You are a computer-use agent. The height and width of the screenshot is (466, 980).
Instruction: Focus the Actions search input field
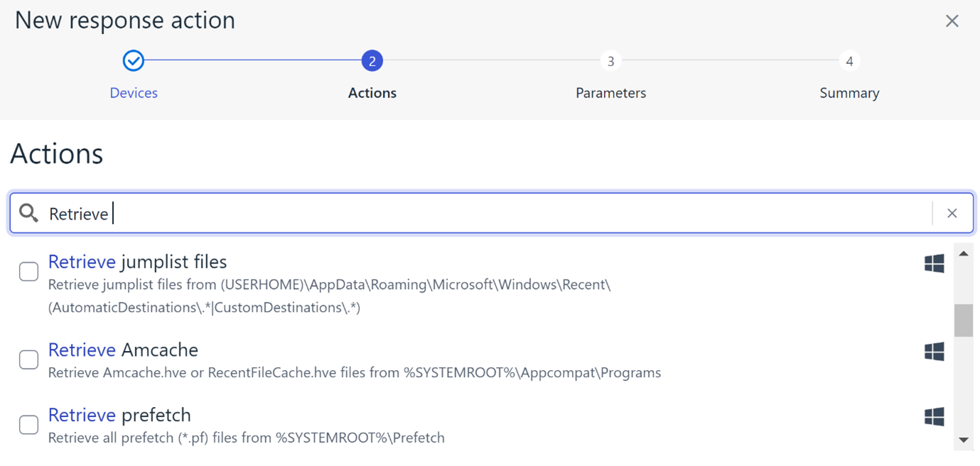[x=490, y=213]
